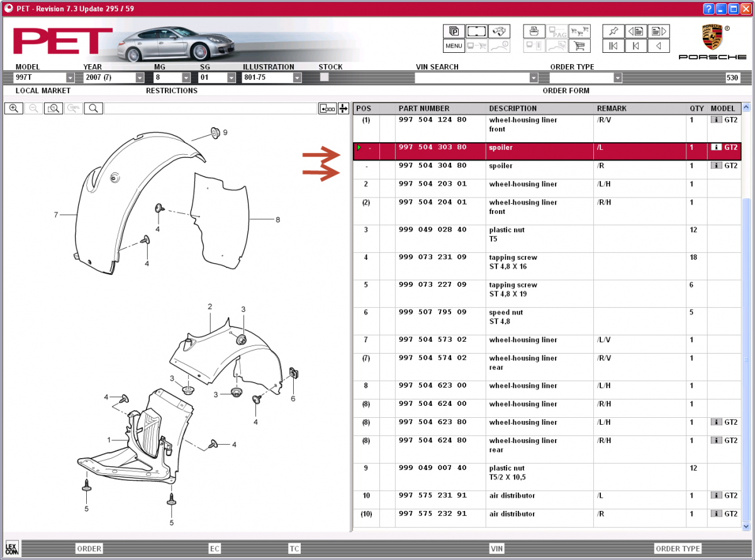Click the parking documents icon in toolbar

[453, 31]
